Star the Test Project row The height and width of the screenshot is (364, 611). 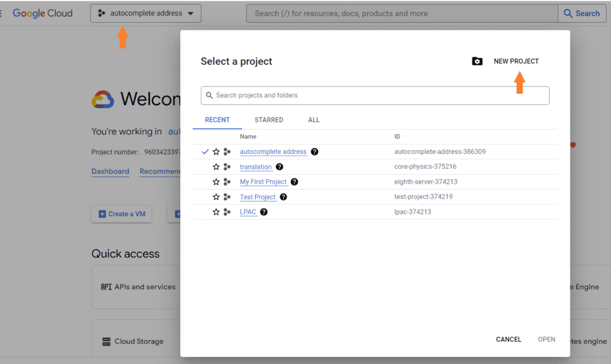coord(216,197)
